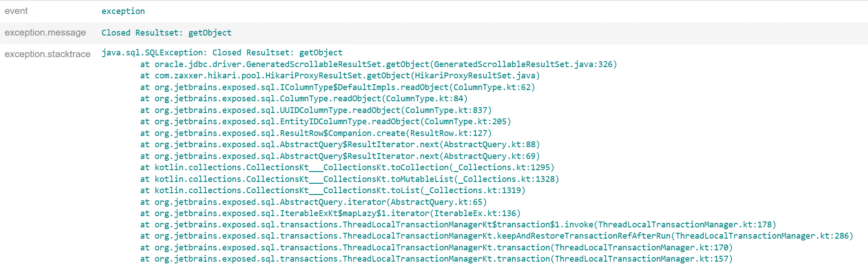Click the transaction ThreadLocalTransactionManager.kt:157 line
The image size is (868, 267).
coord(436,259)
